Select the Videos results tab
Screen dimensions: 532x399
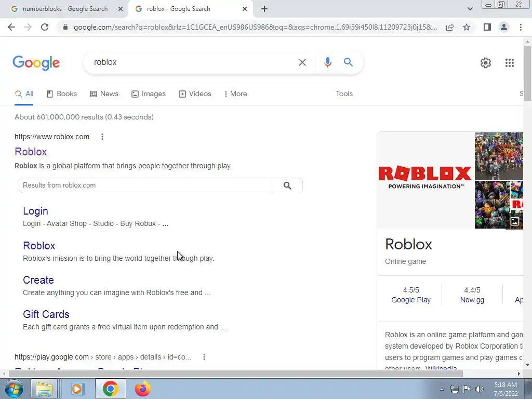point(195,94)
